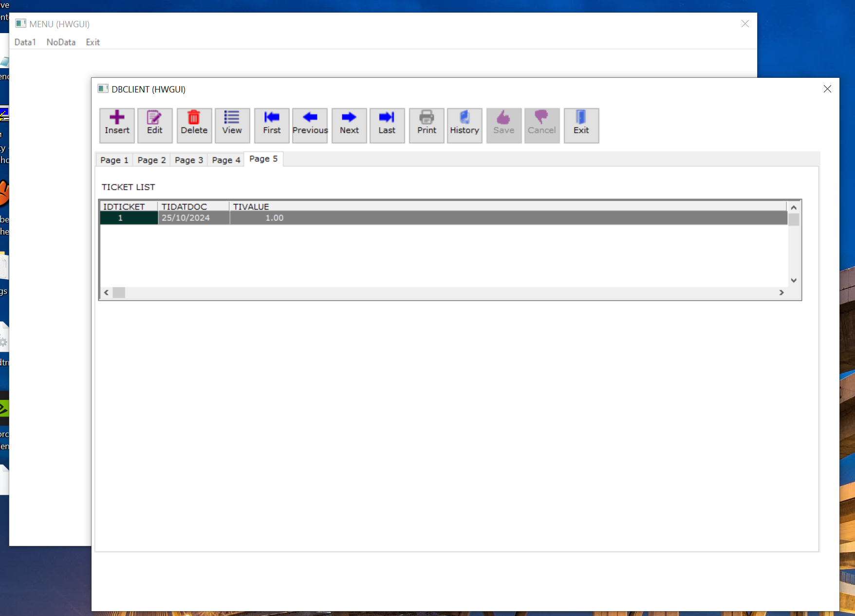This screenshot has height=616, width=855.
Task: Delete the current record via trash icon
Action: (194, 126)
